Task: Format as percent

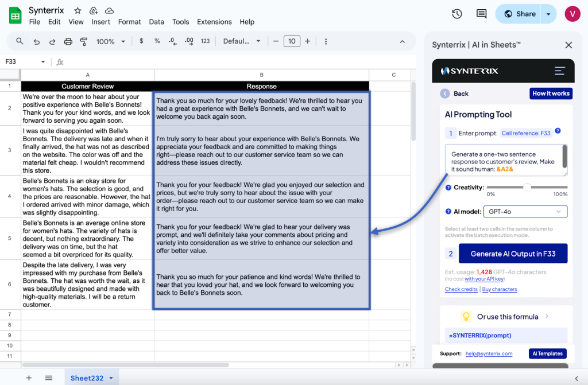Action: [x=157, y=41]
